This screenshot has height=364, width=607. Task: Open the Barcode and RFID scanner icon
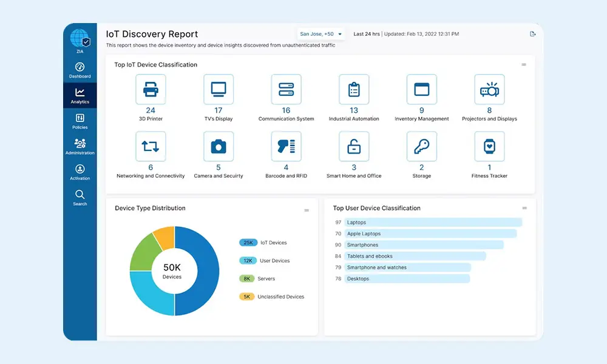click(286, 146)
